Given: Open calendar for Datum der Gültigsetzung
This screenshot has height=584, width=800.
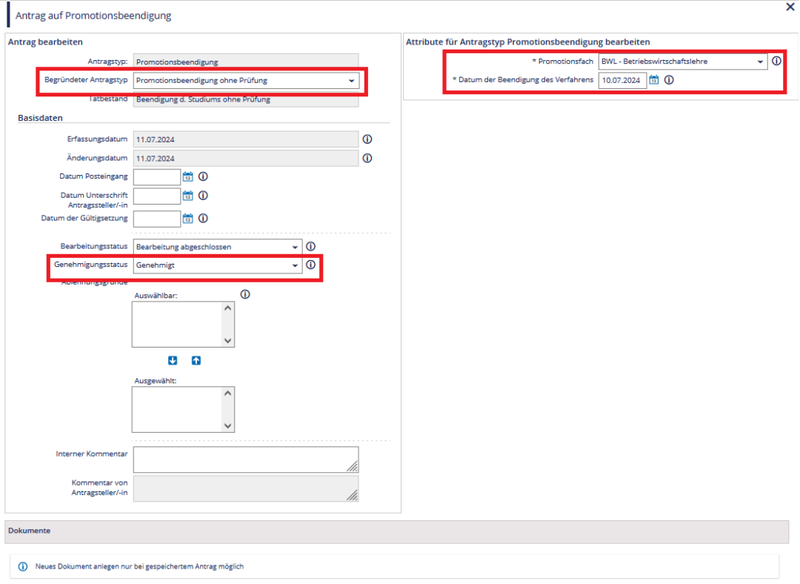Looking at the screenshot, I should click(187, 218).
